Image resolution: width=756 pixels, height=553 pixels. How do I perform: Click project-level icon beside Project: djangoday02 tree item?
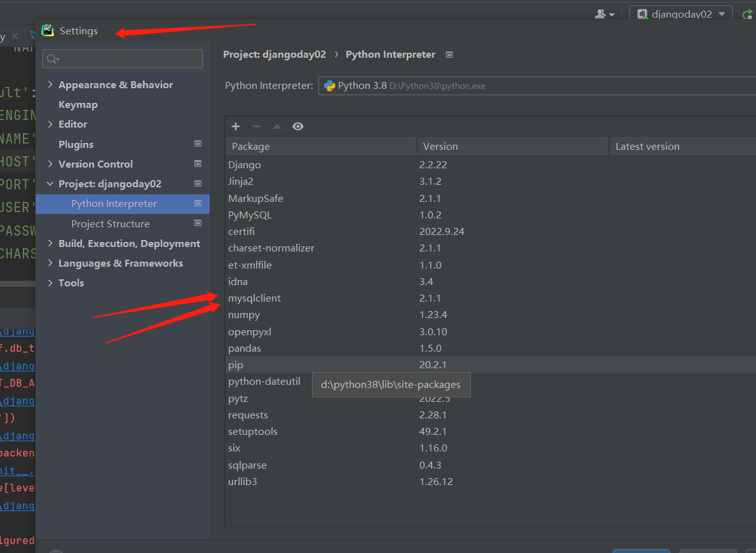point(198,183)
